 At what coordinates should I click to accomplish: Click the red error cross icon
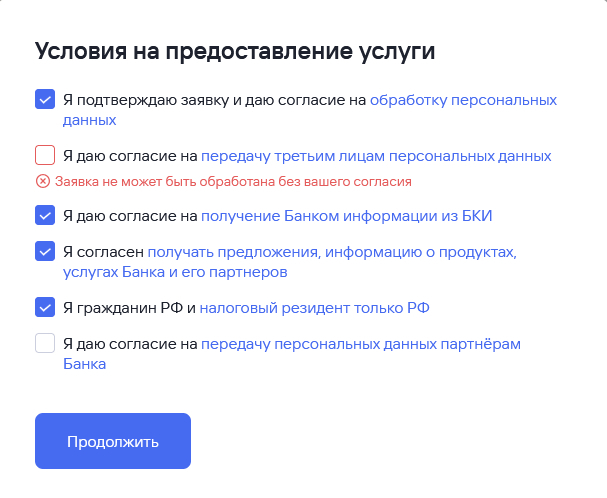pyautogui.click(x=43, y=181)
